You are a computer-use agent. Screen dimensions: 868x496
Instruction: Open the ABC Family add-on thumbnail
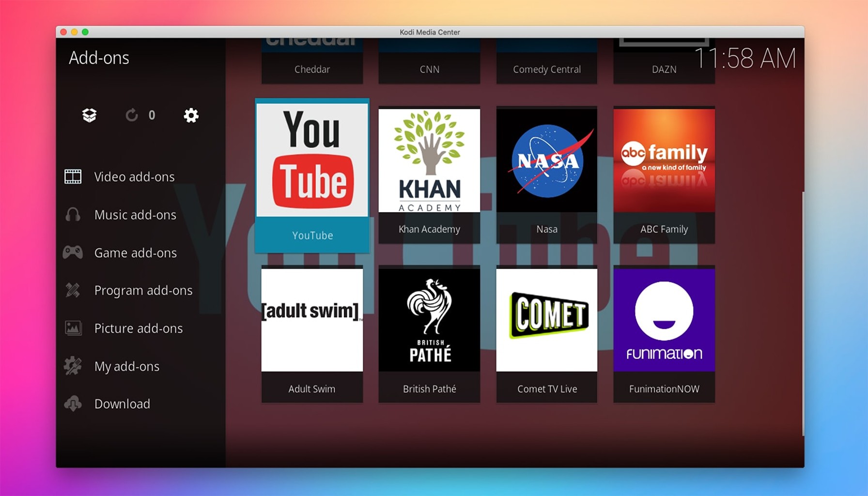(664, 160)
